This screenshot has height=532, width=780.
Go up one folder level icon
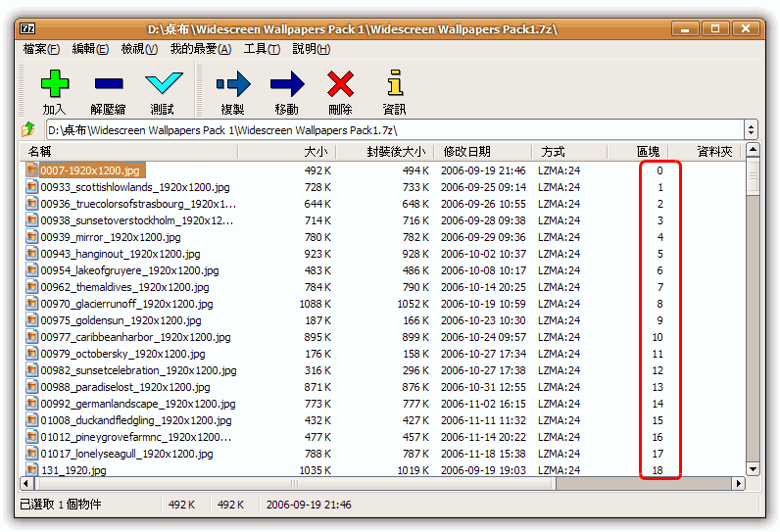tap(28, 129)
